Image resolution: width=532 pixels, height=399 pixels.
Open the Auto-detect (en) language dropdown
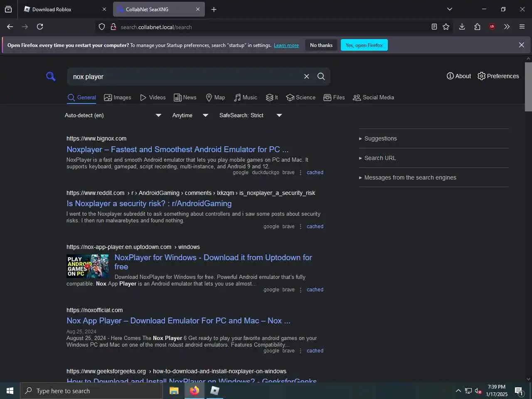[x=113, y=115]
